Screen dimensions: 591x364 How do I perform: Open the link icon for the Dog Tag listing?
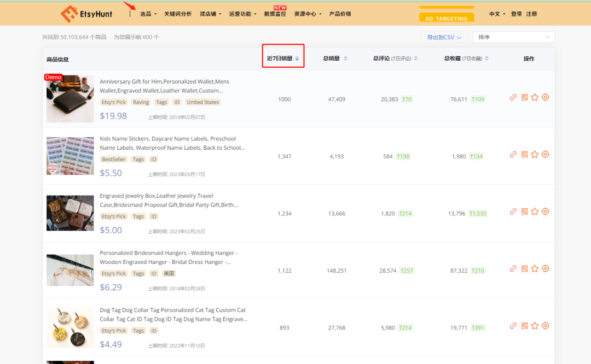[513, 325]
